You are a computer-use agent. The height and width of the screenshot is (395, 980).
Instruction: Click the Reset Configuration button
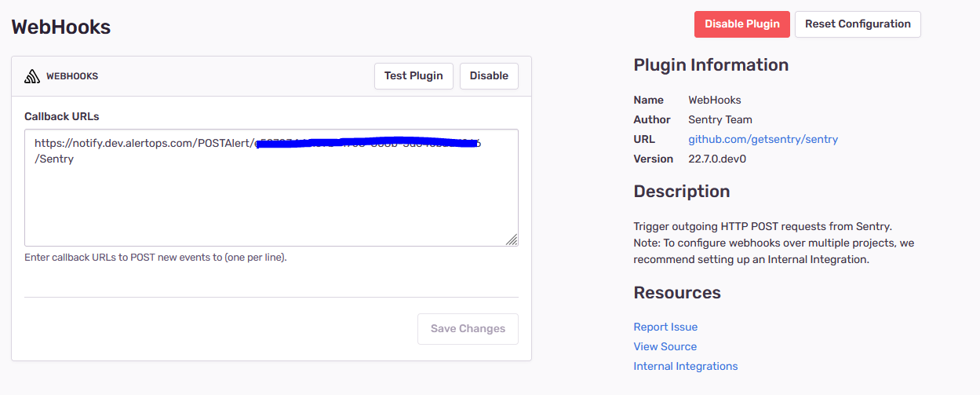[857, 24]
